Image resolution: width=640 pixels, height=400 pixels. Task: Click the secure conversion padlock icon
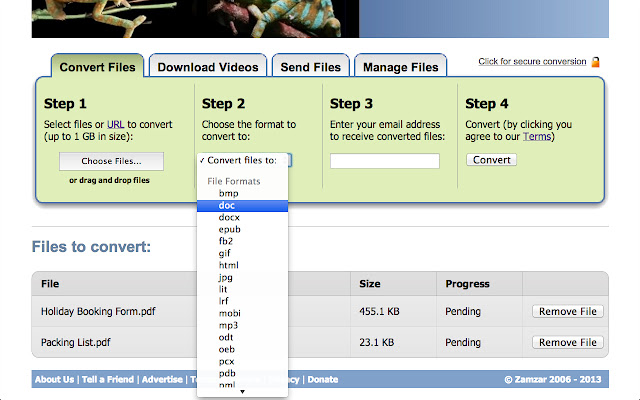[x=595, y=62]
